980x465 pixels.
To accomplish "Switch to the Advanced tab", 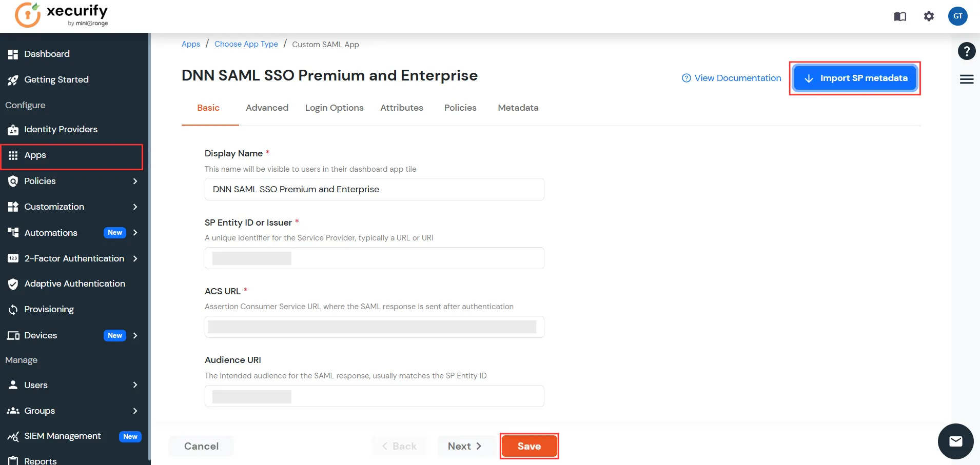I will (x=267, y=108).
